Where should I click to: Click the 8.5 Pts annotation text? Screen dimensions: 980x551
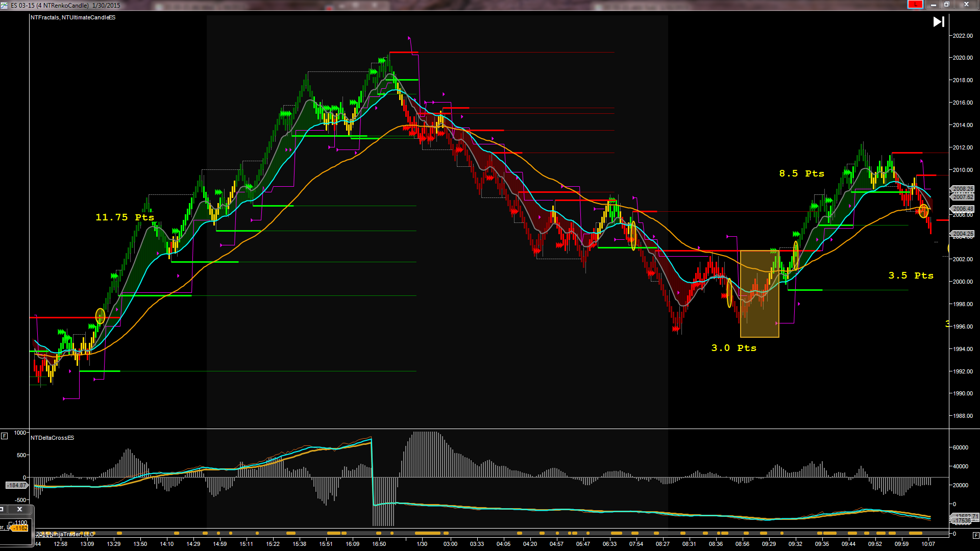pos(802,173)
